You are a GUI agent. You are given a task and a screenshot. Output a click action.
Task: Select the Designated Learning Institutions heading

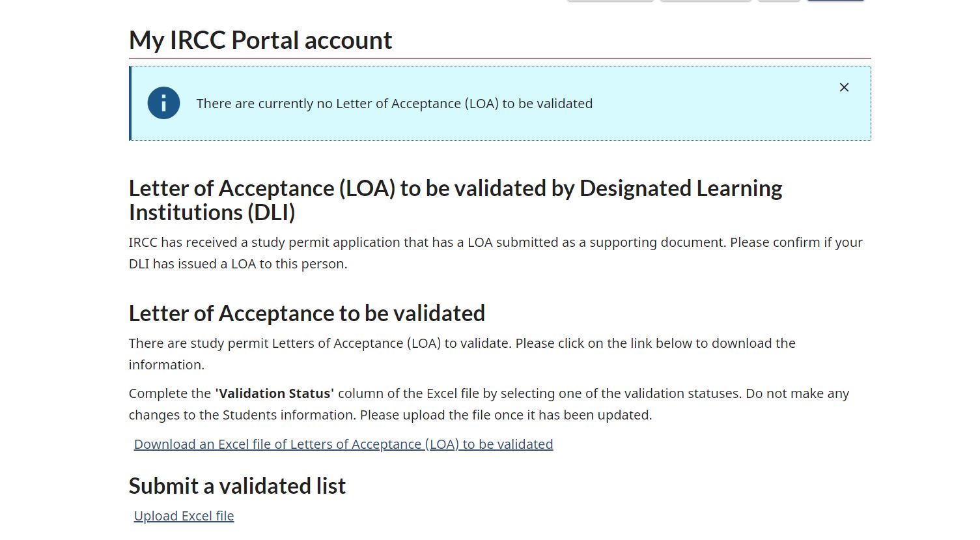455,188
